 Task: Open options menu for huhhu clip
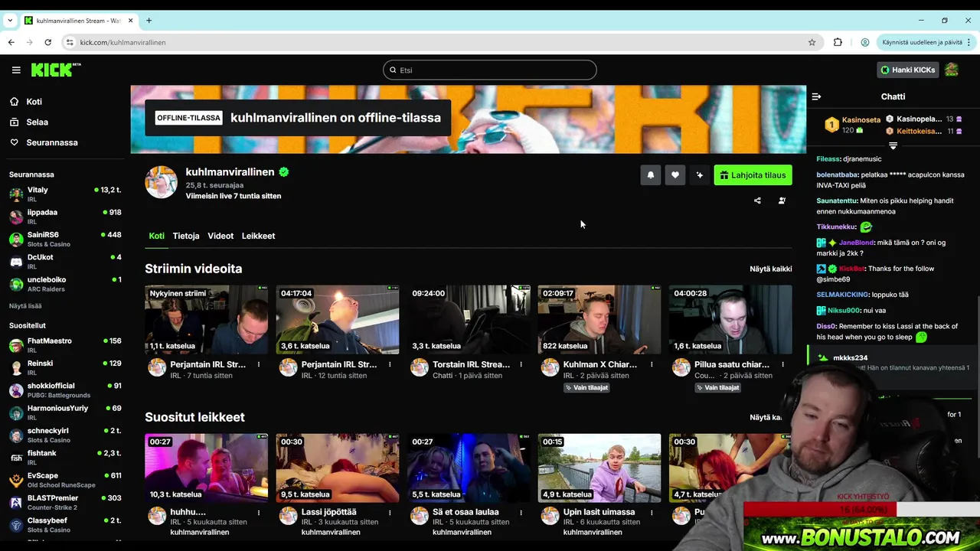pos(259,513)
